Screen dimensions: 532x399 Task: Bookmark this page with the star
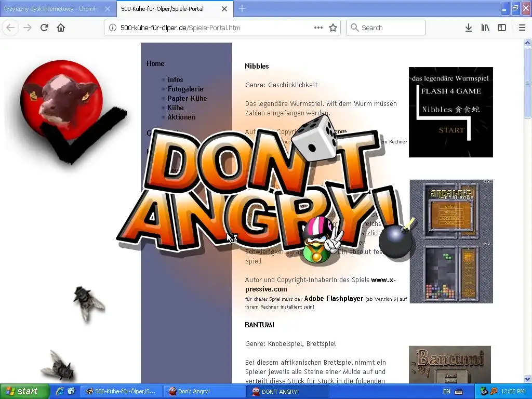pyautogui.click(x=333, y=28)
